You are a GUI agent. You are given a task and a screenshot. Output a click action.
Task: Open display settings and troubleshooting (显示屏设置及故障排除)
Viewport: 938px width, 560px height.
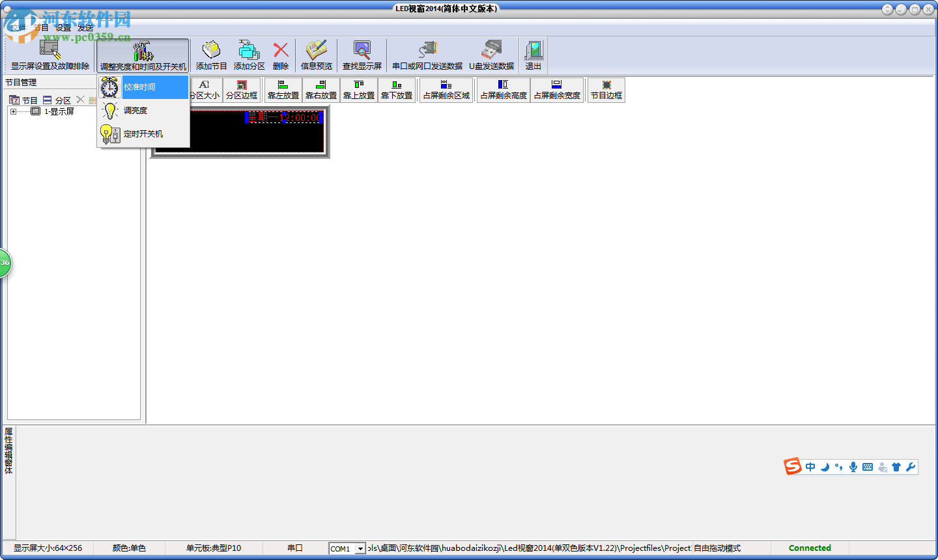point(50,55)
